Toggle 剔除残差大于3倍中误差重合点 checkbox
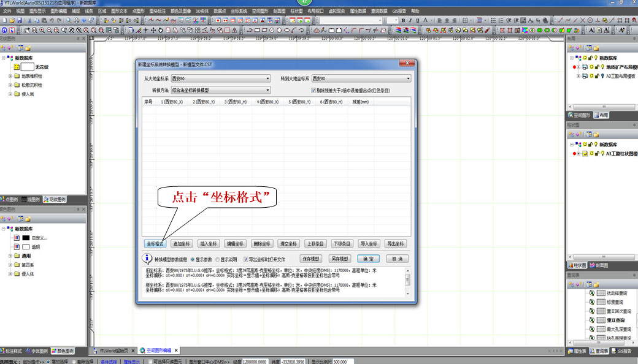This screenshot has width=638, height=364. coord(313,90)
